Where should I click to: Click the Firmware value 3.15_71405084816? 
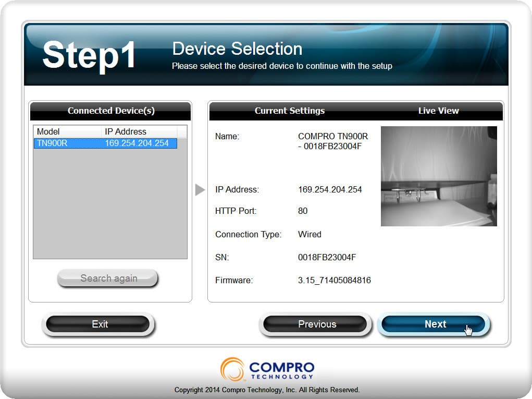[x=334, y=280]
